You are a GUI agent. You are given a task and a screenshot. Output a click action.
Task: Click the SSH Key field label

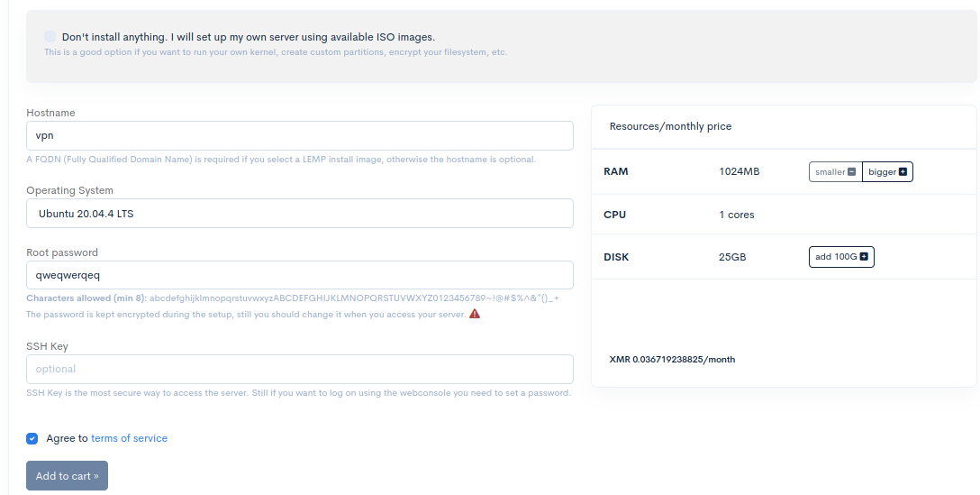tap(47, 346)
